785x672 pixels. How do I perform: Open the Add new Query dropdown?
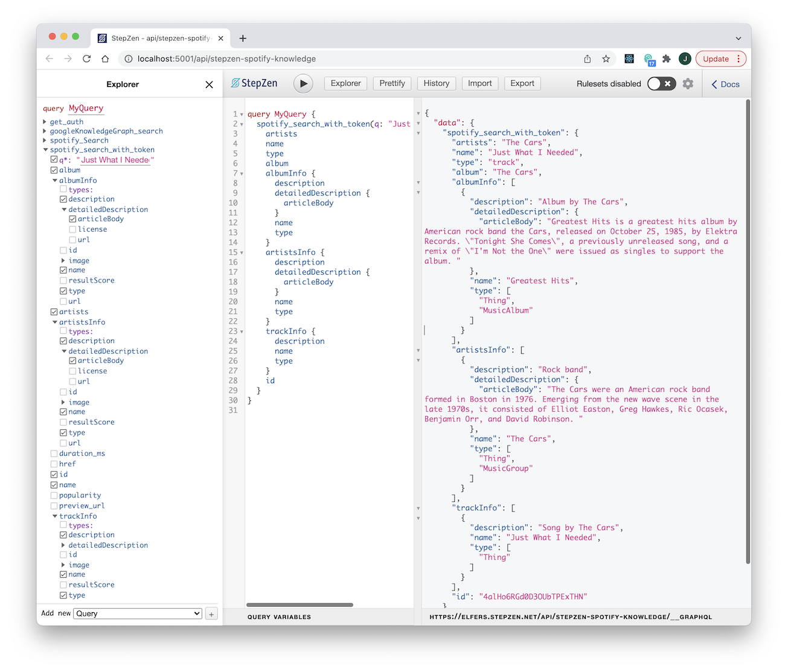[x=138, y=613]
